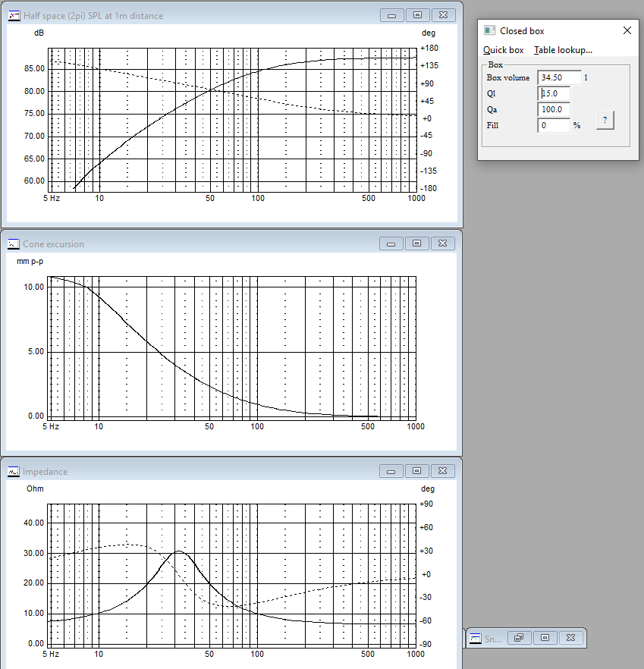
Task: Click the 85.00 dB axis label
Action: [34, 69]
